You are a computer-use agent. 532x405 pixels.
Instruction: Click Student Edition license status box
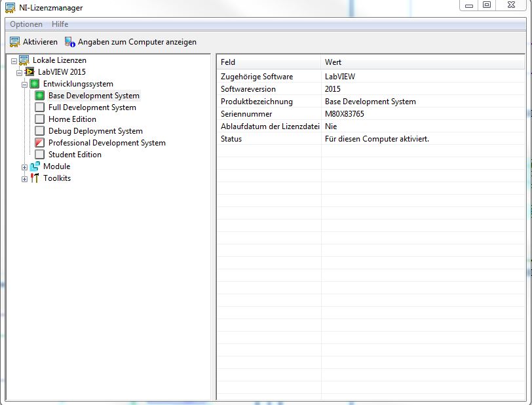[40, 155]
